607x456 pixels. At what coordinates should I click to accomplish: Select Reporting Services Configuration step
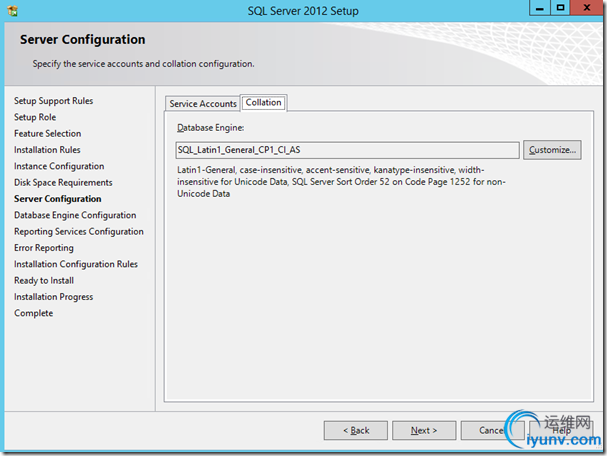click(79, 231)
